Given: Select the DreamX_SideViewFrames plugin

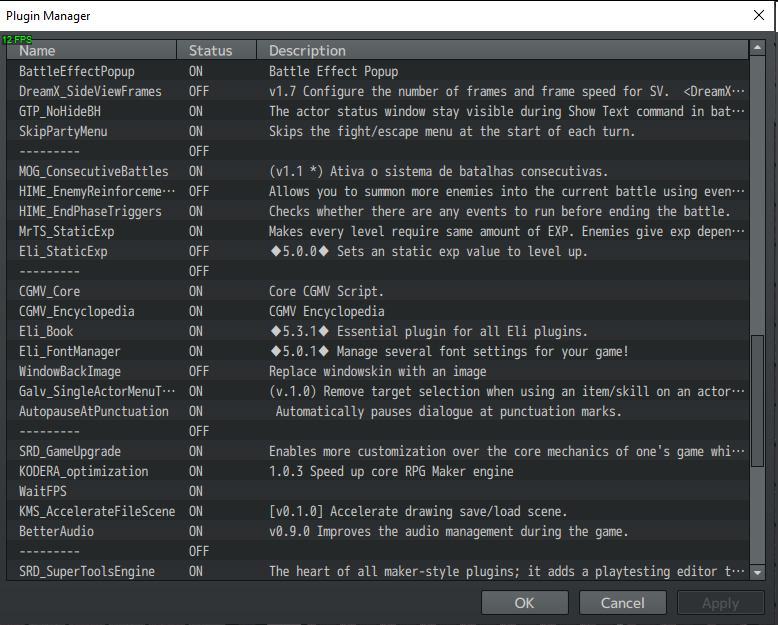Looking at the screenshot, I should pos(378,91).
